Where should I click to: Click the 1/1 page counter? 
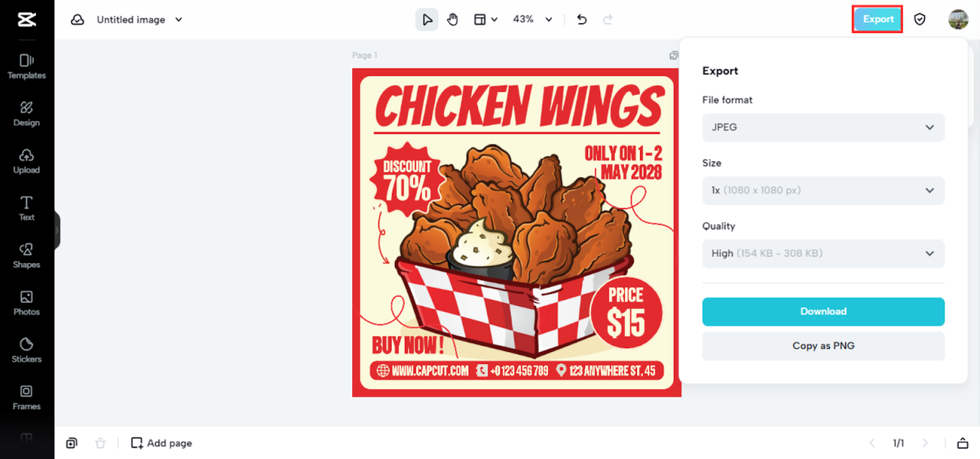[x=898, y=443]
